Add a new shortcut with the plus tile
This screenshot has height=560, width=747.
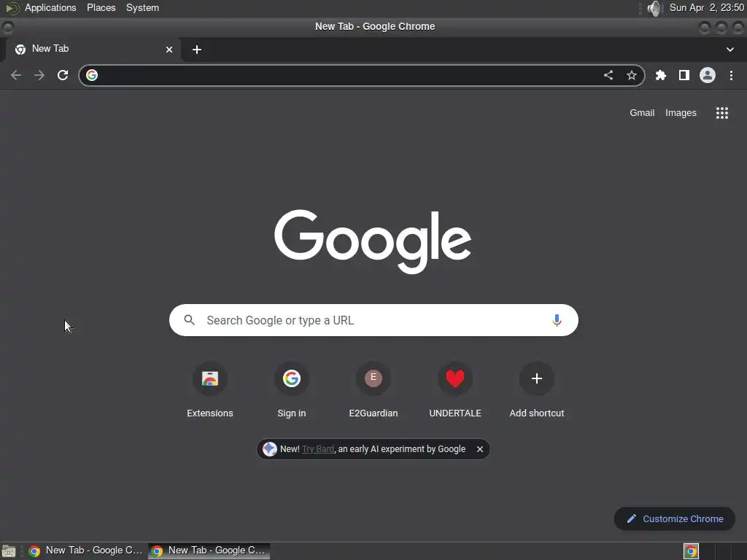pyautogui.click(x=537, y=391)
